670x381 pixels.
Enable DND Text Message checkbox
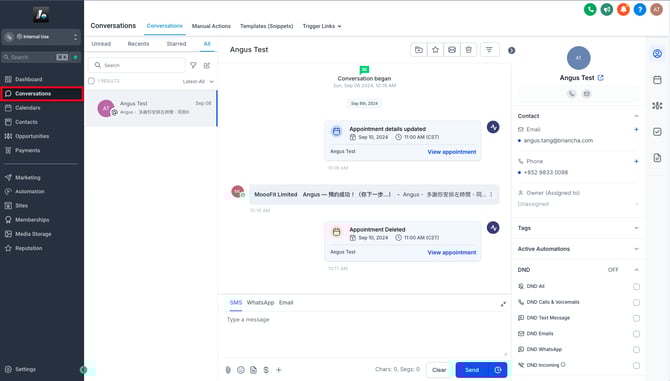point(636,318)
